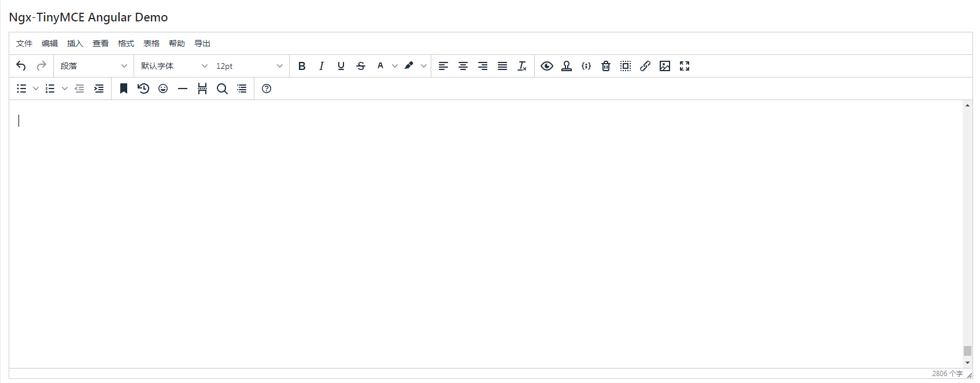Open the 格式 menu
Screen dimensions: 980x383
126,43
